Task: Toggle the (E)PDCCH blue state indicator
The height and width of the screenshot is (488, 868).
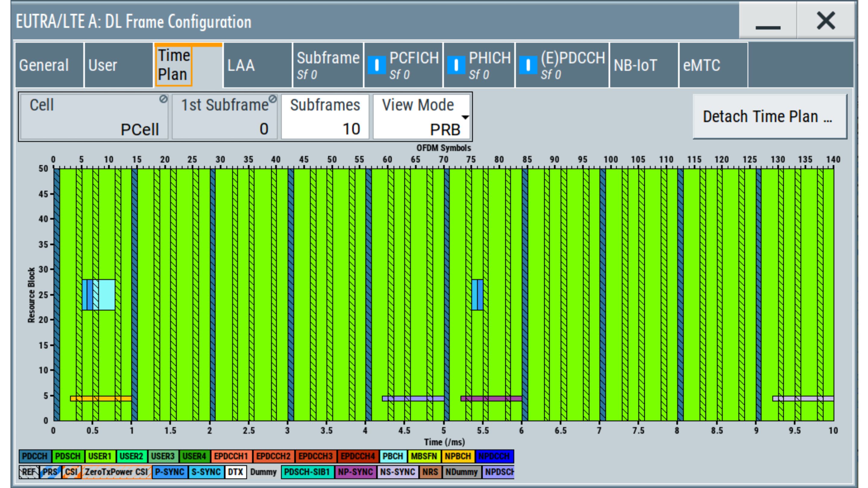Action: (x=528, y=65)
